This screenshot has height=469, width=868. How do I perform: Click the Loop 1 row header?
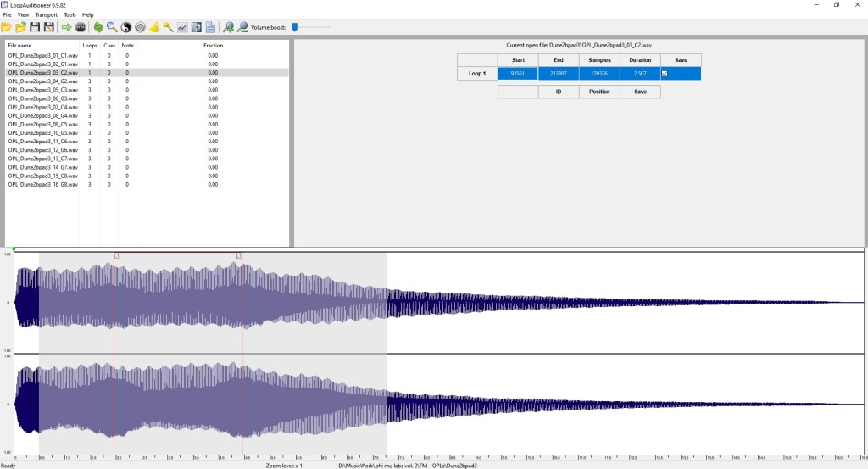pyautogui.click(x=477, y=74)
